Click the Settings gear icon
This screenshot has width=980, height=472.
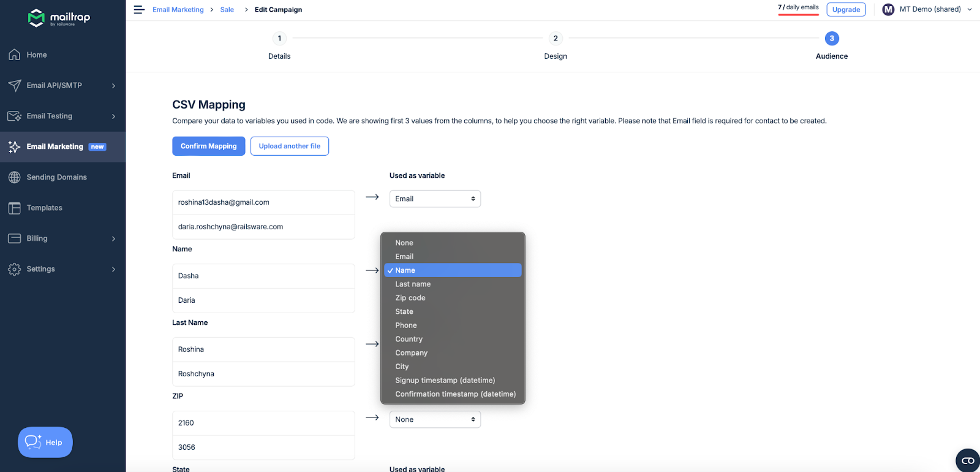(15, 269)
